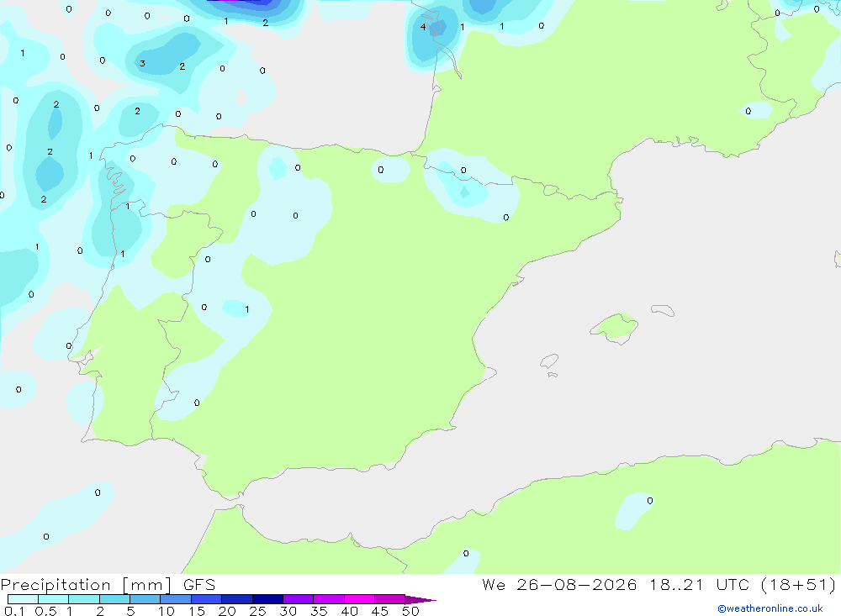Select legend swatch between 2 and 5
The height and width of the screenshot is (616, 841).
tap(114, 599)
